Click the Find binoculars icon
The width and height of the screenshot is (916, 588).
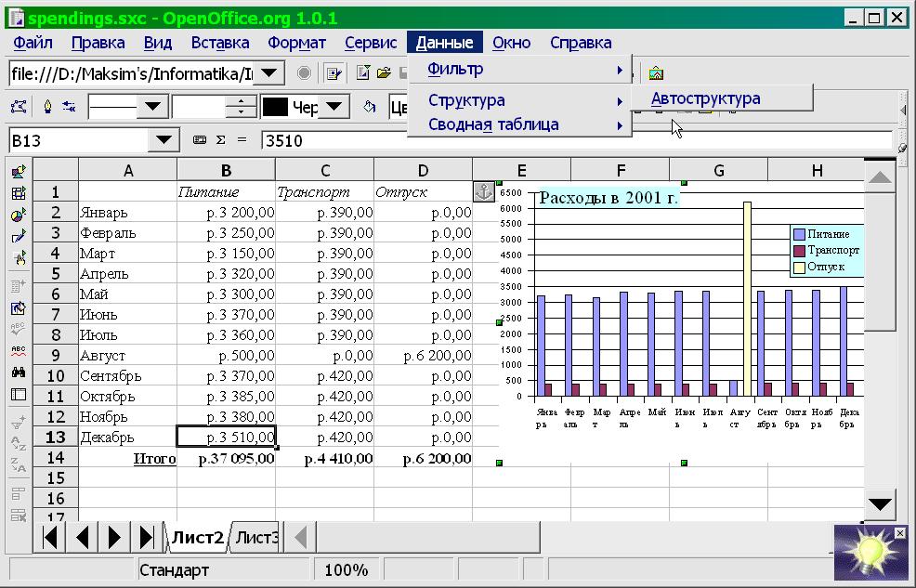click(x=19, y=372)
